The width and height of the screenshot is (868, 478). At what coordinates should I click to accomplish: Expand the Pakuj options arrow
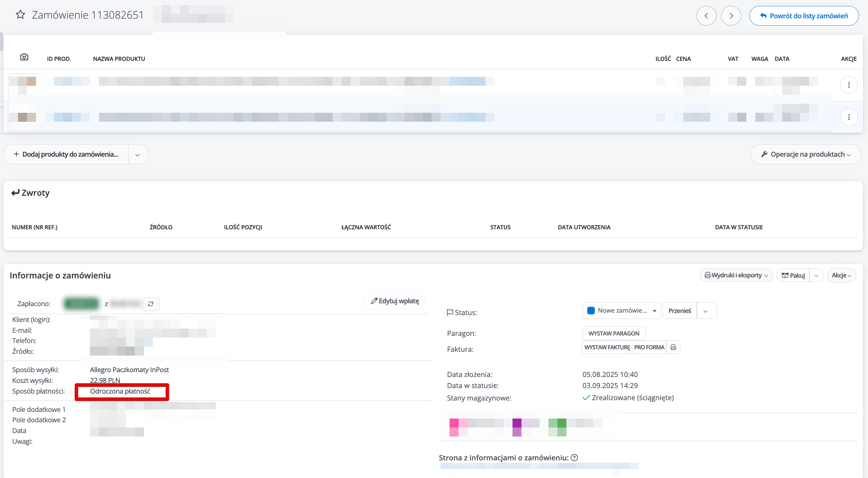tap(816, 275)
